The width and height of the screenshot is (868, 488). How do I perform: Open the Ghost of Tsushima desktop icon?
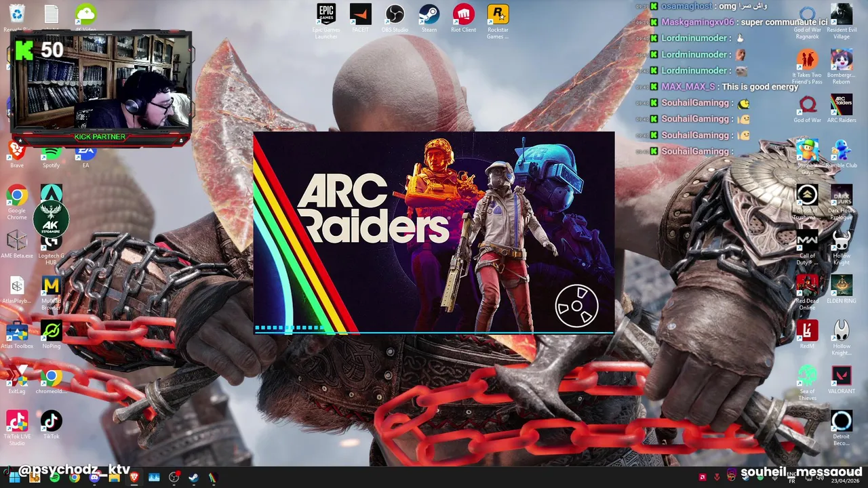tap(807, 202)
